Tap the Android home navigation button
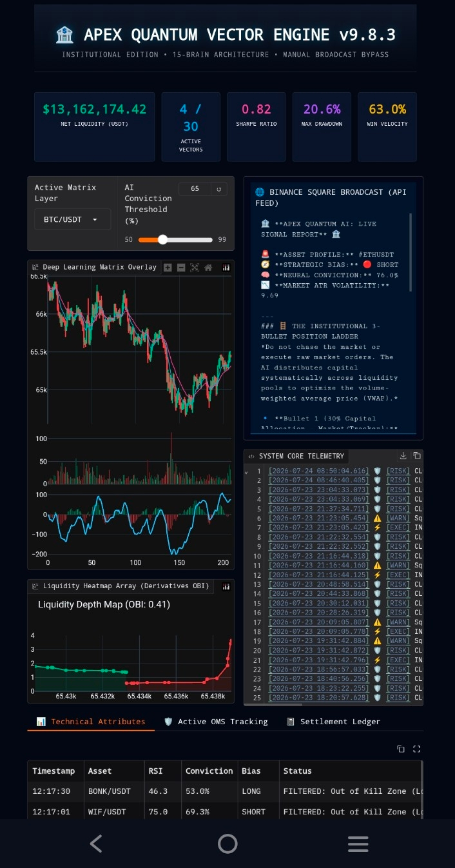This screenshot has height=868, width=455. point(227,843)
